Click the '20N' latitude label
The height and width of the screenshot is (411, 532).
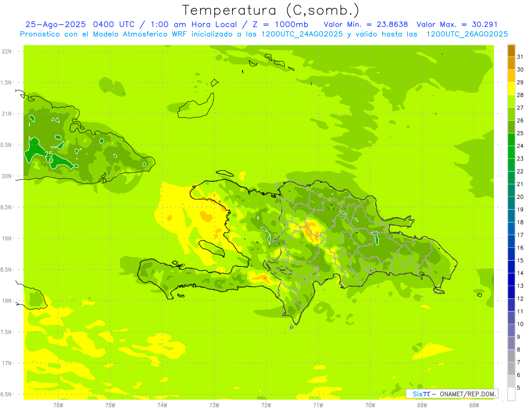point(7,176)
